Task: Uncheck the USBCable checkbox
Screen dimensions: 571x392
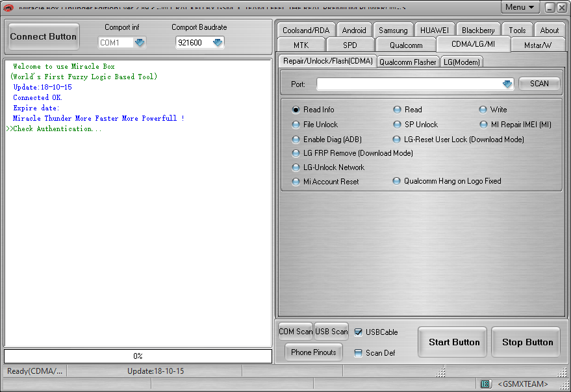Action: (x=359, y=332)
